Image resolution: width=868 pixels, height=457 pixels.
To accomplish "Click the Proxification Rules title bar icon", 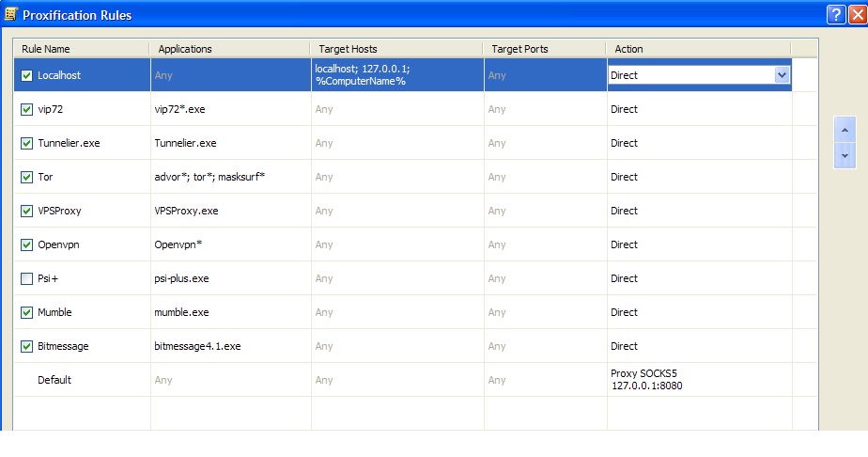I will (x=10, y=14).
